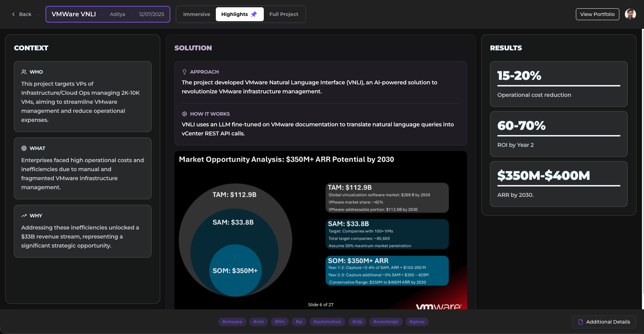Screen dimensions: 644x334
Task: Click the #nlp tag
Action: (x=357, y=322)
